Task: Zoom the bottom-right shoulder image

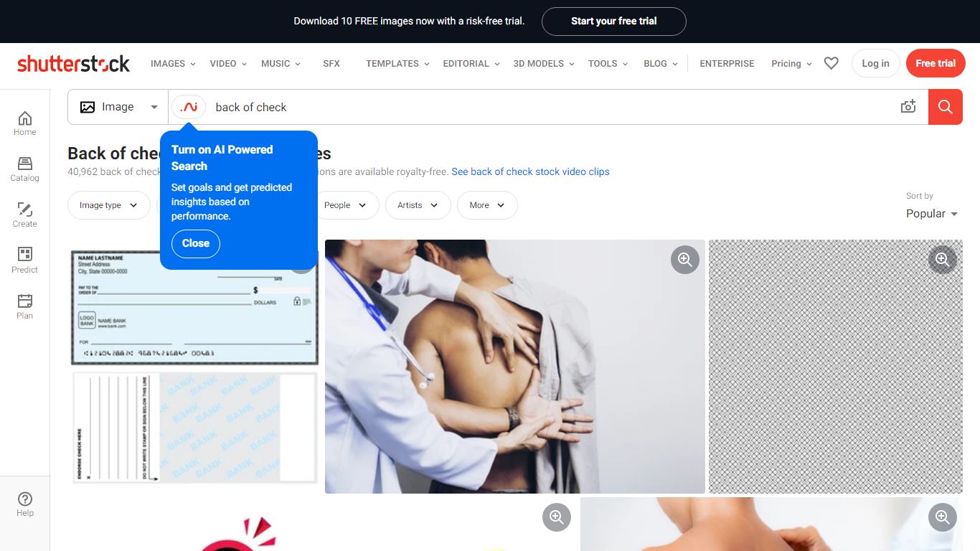Action: pos(943,517)
